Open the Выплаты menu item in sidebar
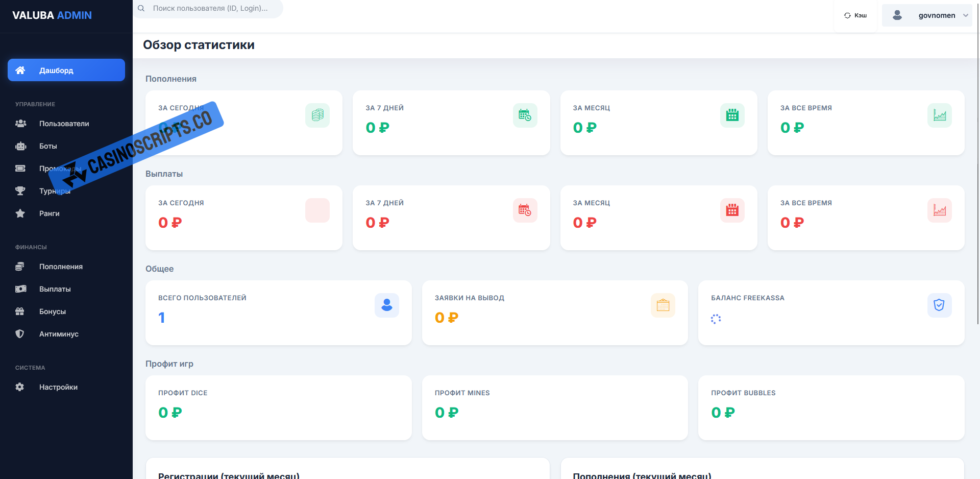 click(x=55, y=289)
